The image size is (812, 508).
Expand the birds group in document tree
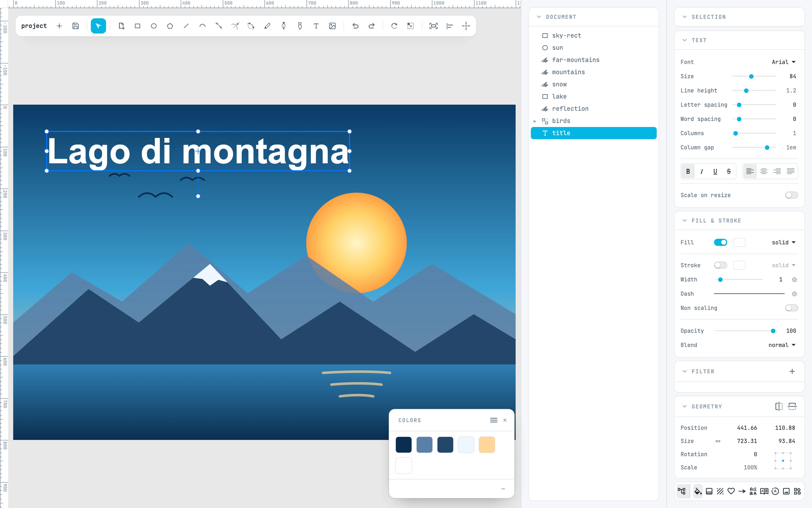[535, 121]
